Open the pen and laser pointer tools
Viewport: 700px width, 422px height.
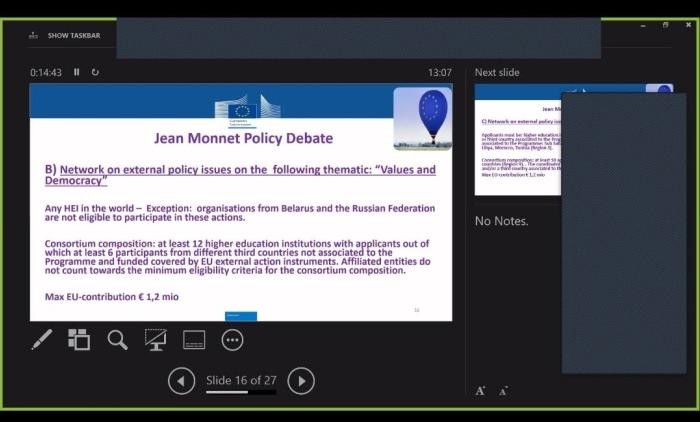click(41, 340)
